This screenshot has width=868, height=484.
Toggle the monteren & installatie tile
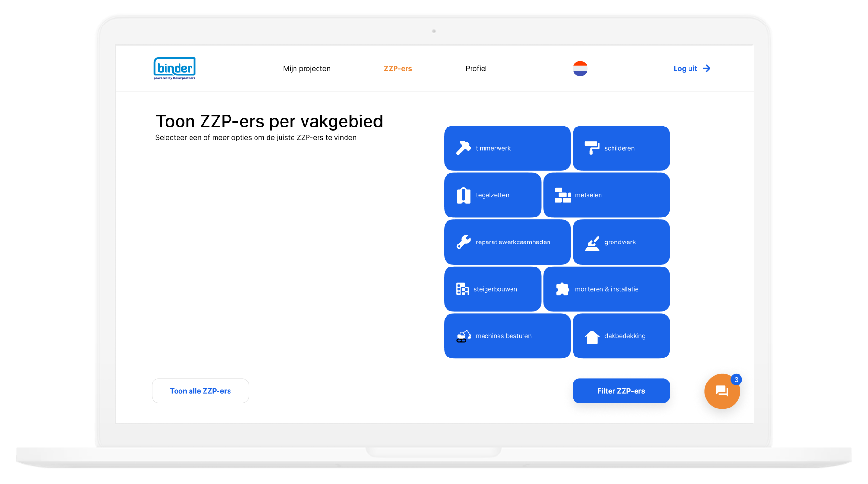point(606,289)
